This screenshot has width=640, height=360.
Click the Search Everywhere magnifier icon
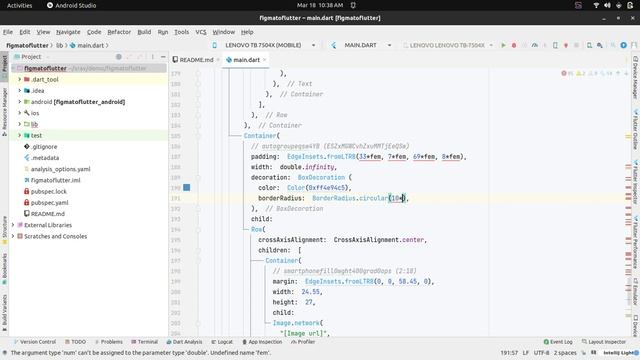(x=613, y=45)
